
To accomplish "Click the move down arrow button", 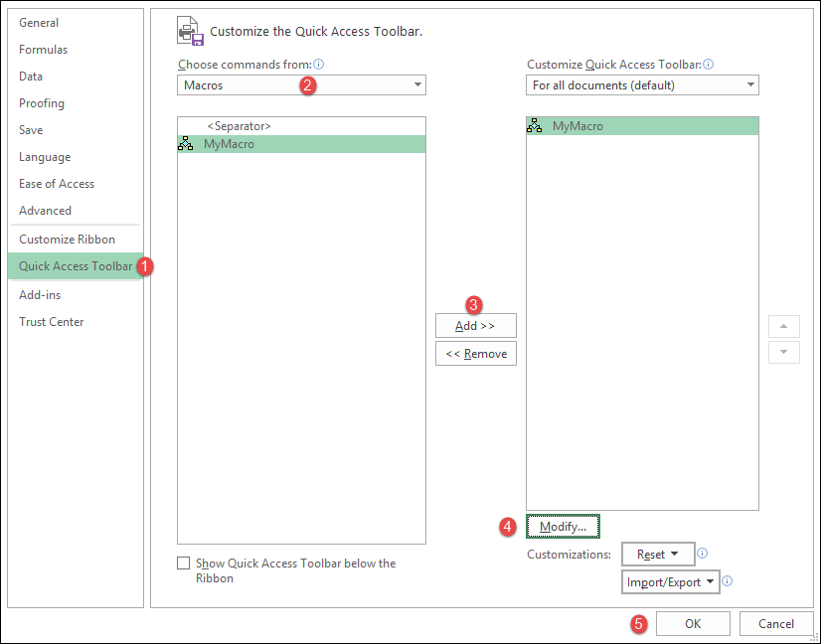I will (x=784, y=353).
